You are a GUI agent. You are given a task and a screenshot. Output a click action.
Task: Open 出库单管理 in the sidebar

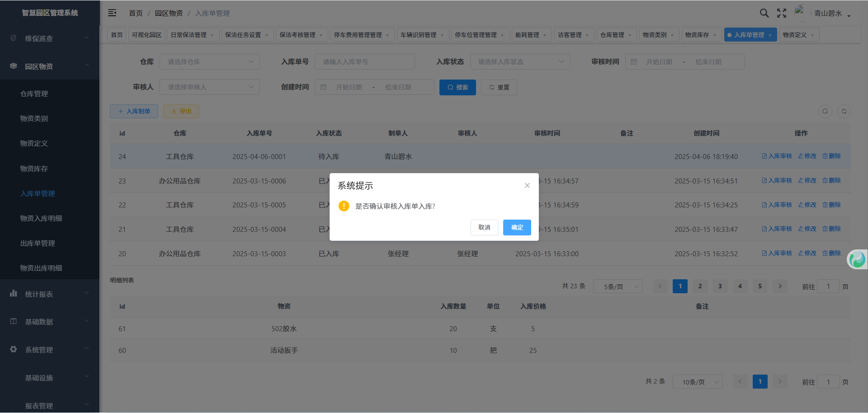(38, 243)
